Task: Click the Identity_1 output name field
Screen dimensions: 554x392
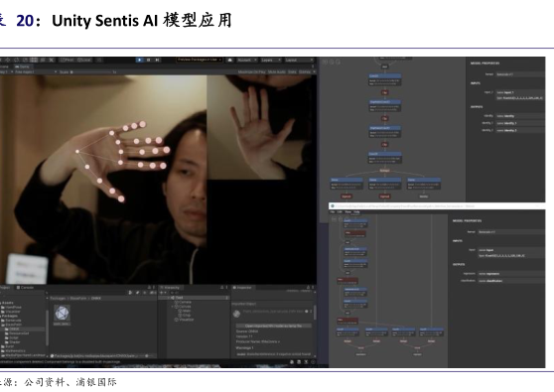Action: point(519,123)
